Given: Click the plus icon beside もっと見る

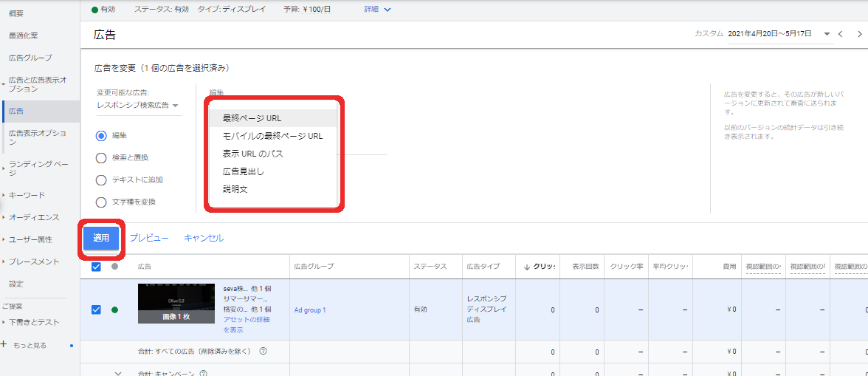Looking at the screenshot, I should click(4, 344).
